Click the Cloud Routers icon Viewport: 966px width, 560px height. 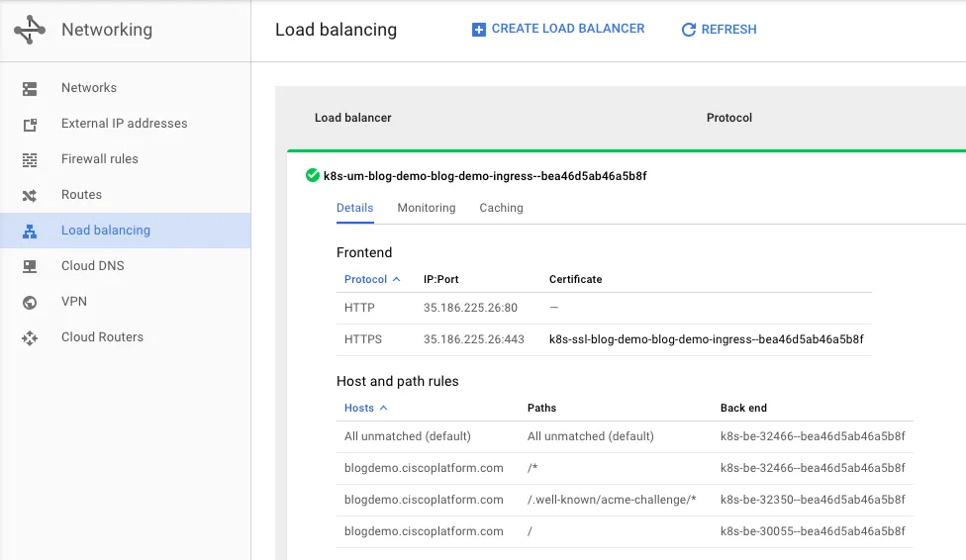[x=30, y=338]
